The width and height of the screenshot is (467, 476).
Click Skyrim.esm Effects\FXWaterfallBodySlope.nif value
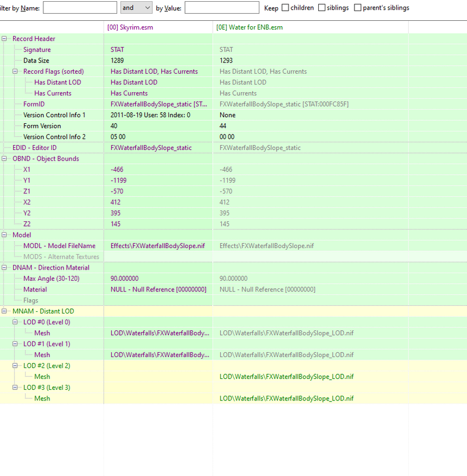click(158, 246)
